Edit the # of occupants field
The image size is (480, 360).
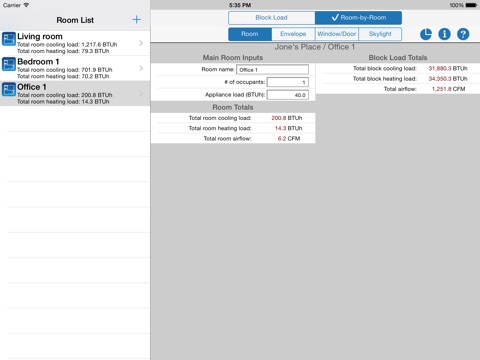288,82
